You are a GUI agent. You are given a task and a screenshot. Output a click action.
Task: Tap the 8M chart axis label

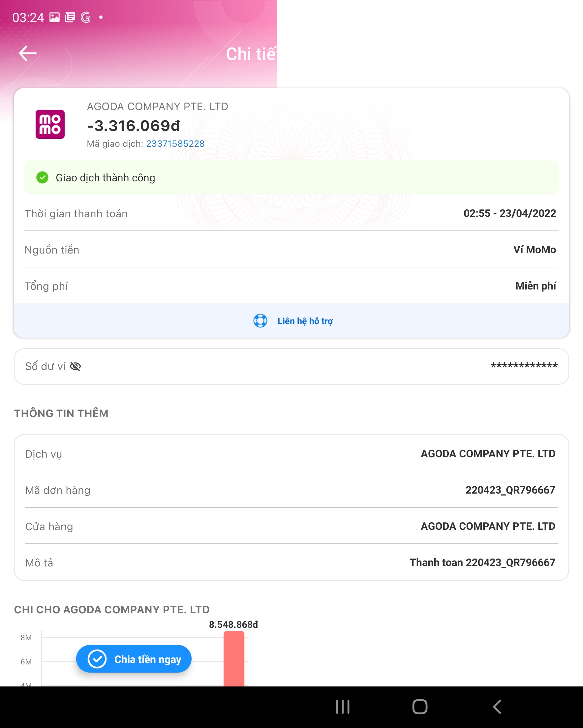click(x=26, y=638)
